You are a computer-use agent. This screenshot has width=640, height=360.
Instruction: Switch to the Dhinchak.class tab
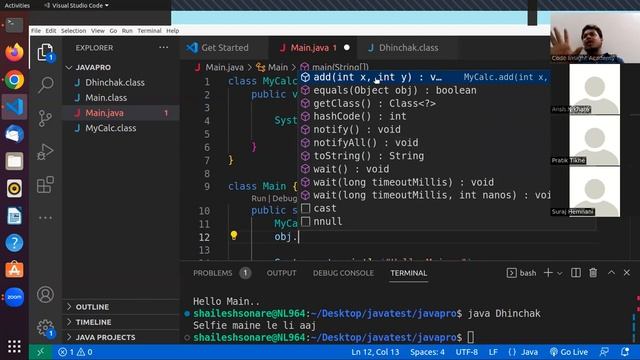[x=408, y=48]
